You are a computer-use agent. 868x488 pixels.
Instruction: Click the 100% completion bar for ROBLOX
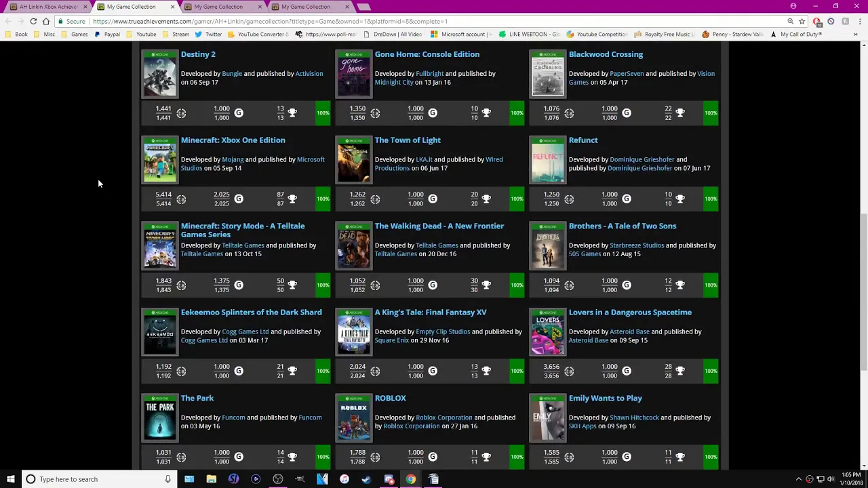point(517,457)
